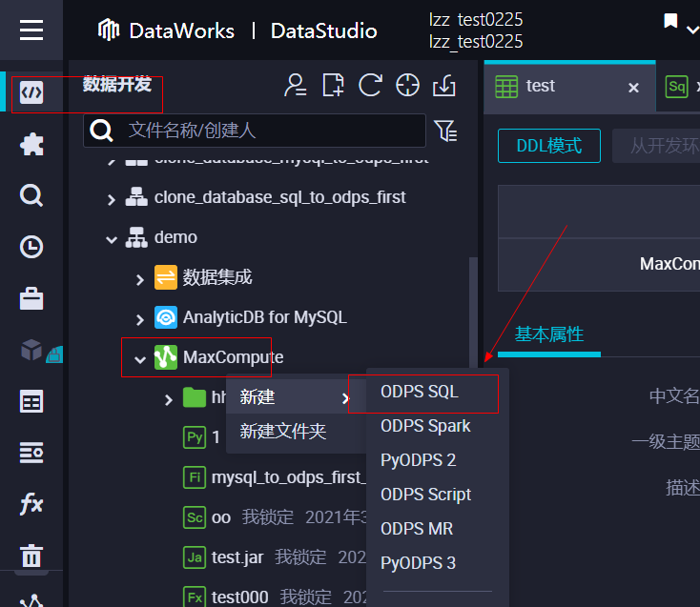Click the import icon in toolbar

pyautogui.click(x=444, y=85)
